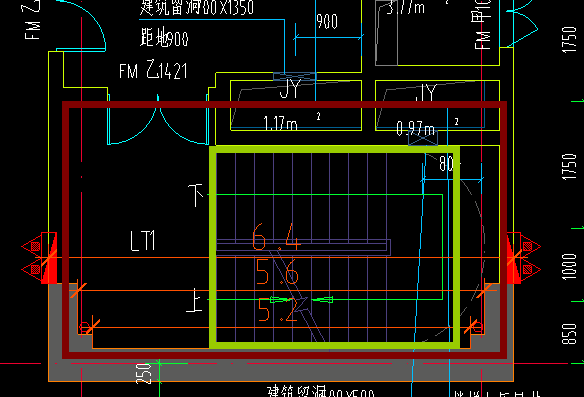The width and height of the screenshot is (584, 397).
Task: Select the 1.17m² area text
Action: pyautogui.click(x=292, y=123)
